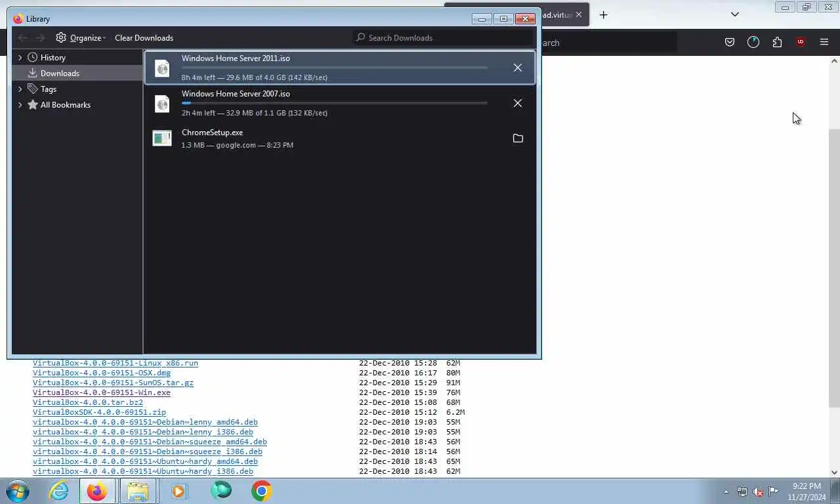Image resolution: width=840 pixels, height=504 pixels.
Task: Click the network tray icon
Action: coord(742,491)
